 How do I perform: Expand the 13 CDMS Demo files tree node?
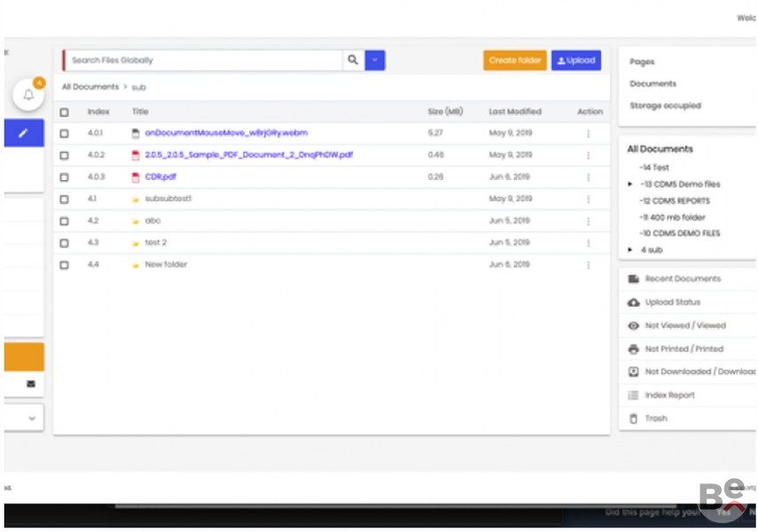point(630,184)
